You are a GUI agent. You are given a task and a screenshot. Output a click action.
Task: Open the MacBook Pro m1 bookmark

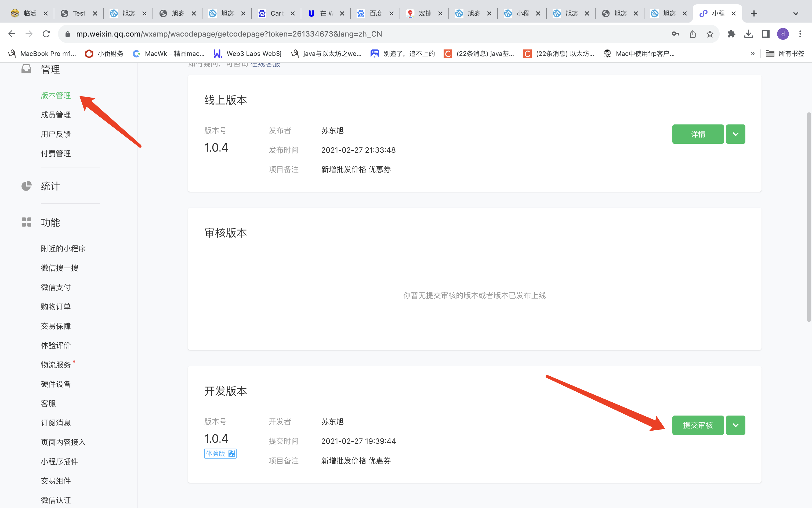point(42,53)
